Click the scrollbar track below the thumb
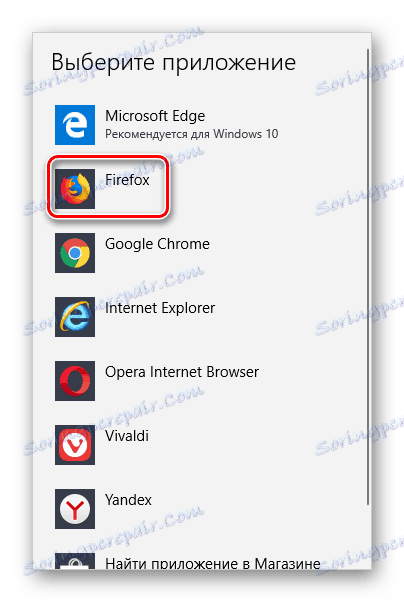The width and height of the screenshot is (404, 602). point(368,538)
